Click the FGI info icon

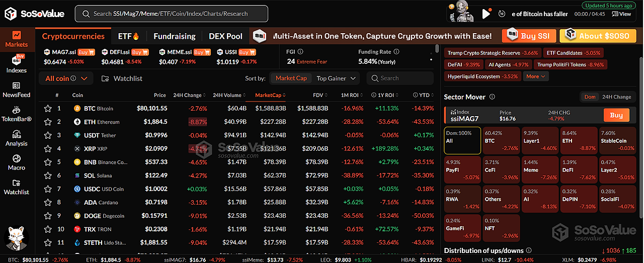point(300,52)
